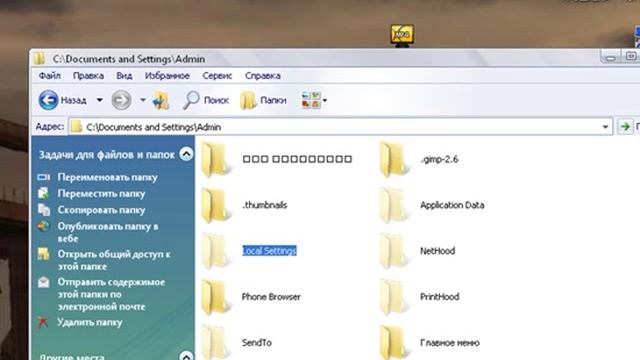Click Переместить папку link
The width and height of the screenshot is (640, 360).
coord(101,193)
